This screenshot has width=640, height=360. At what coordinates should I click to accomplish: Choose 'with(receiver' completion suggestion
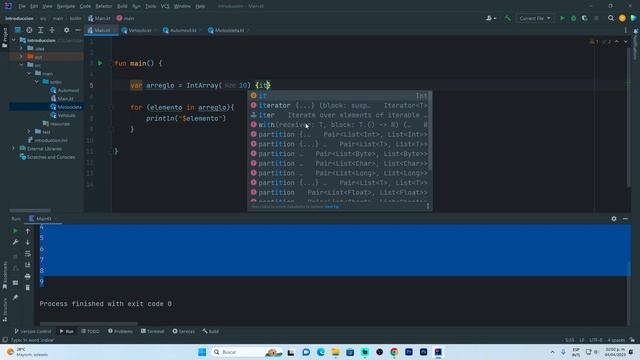pyautogui.click(x=340, y=124)
